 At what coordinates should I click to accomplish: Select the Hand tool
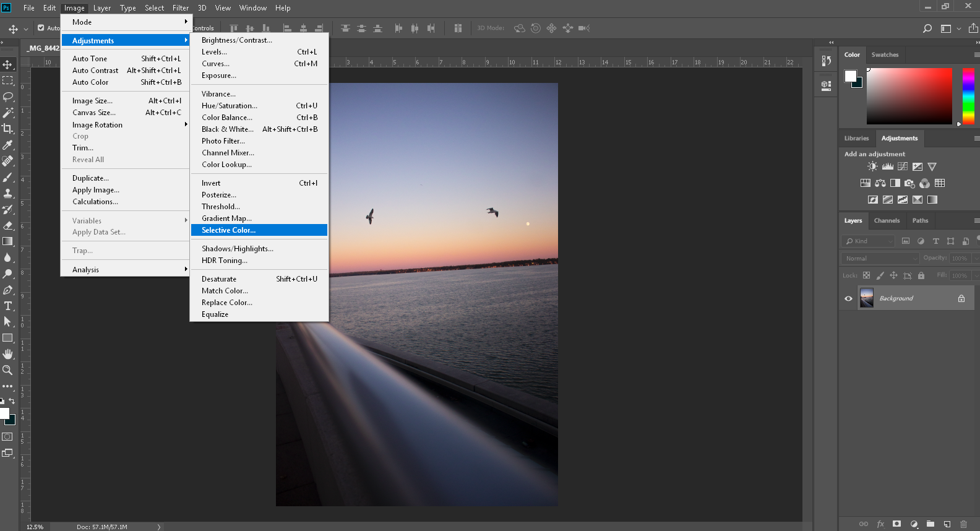8,354
